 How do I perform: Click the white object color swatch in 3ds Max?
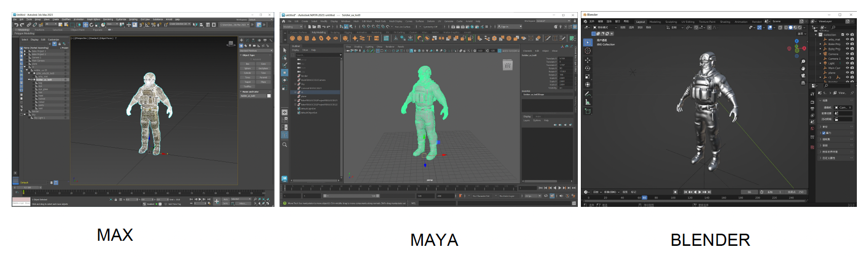click(x=269, y=96)
